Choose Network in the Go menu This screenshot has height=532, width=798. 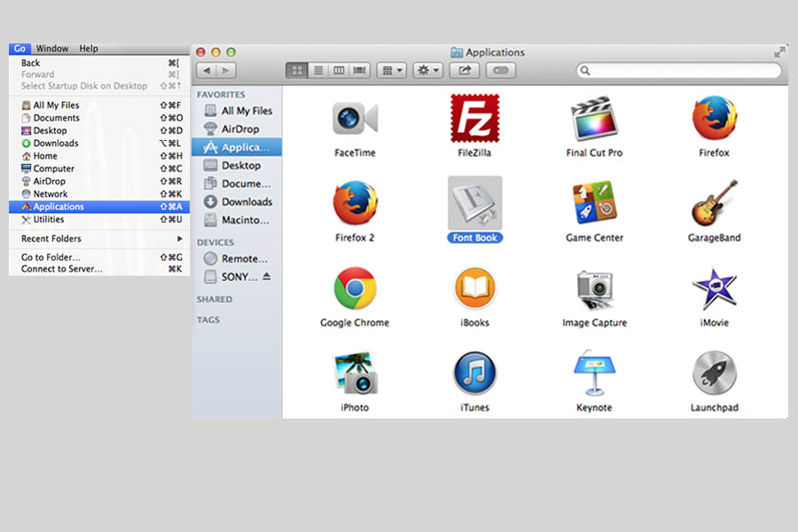click(x=99, y=194)
